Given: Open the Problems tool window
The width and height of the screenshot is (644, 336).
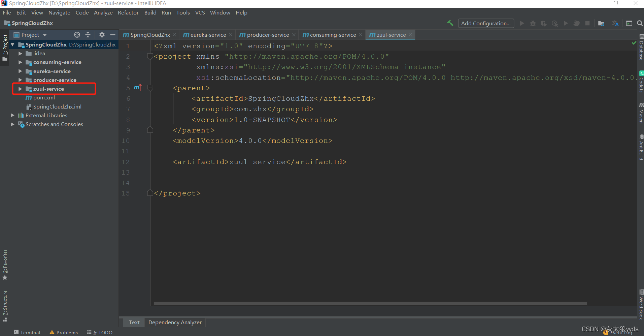Looking at the screenshot, I should [x=64, y=332].
